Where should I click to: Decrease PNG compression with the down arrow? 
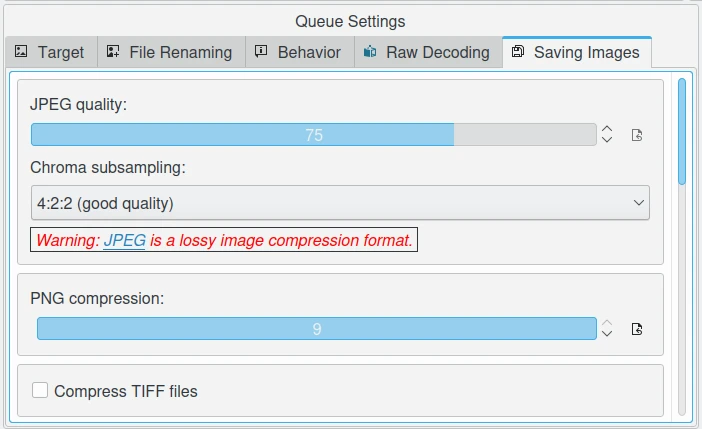(x=606, y=335)
